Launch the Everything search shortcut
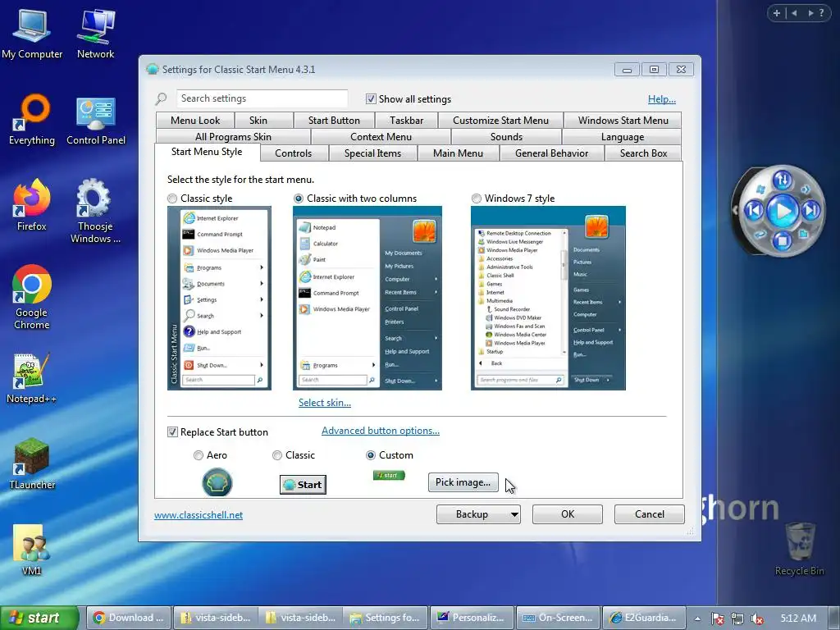The height and width of the screenshot is (630, 840). click(32, 120)
